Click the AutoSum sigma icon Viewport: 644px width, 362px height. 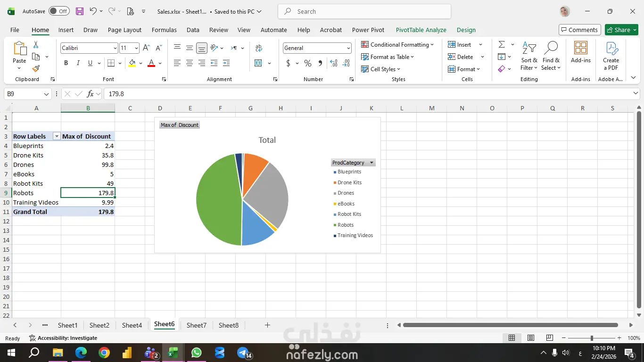pyautogui.click(x=502, y=44)
